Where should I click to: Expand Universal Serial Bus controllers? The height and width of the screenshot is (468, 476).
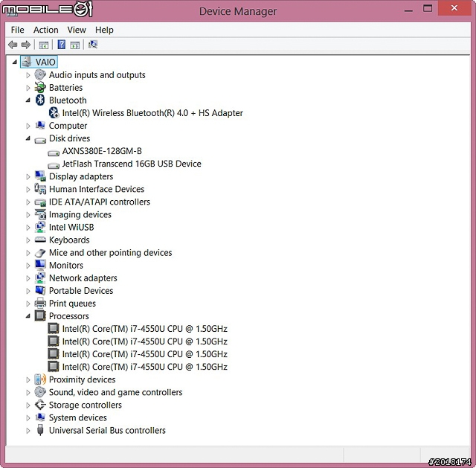point(28,431)
